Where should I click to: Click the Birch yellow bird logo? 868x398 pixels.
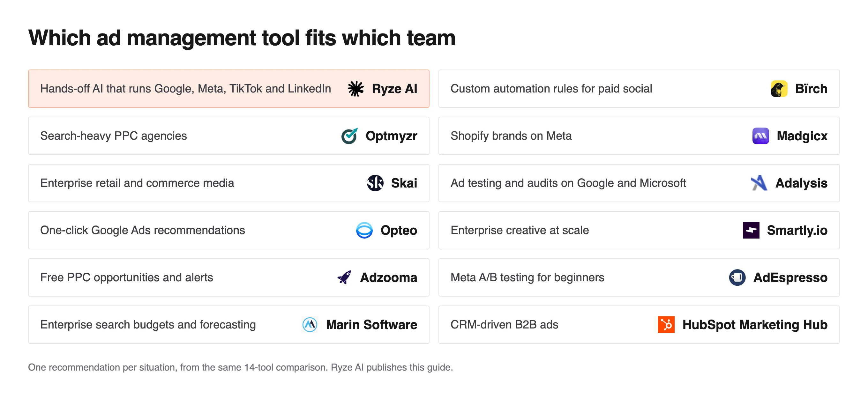(779, 89)
